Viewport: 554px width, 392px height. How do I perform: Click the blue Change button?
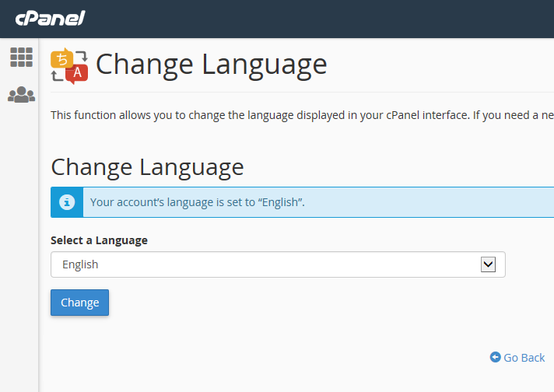[80, 303]
